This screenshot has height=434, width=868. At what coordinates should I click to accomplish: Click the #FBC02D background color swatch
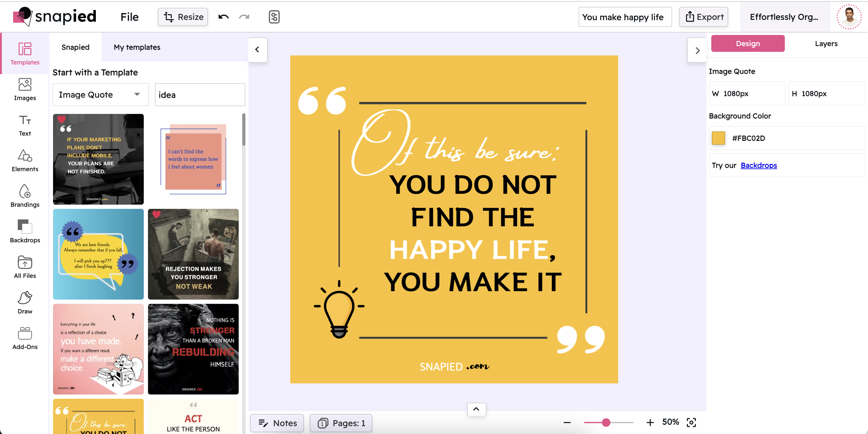(x=718, y=138)
